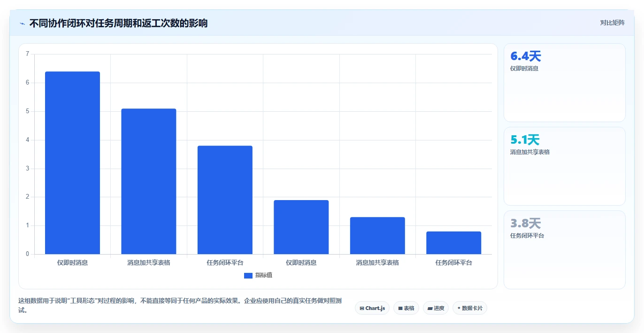Toggle the 指标值 legend color swatch

click(x=248, y=276)
